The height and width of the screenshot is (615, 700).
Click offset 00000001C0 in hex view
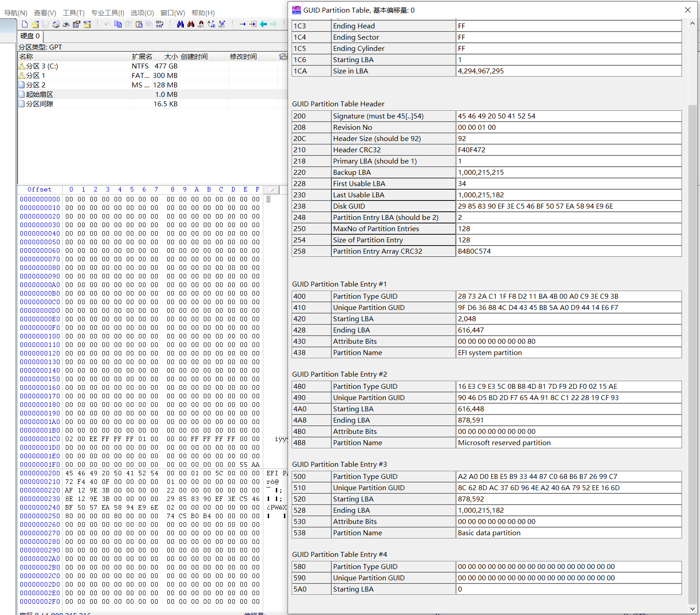(x=40, y=439)
